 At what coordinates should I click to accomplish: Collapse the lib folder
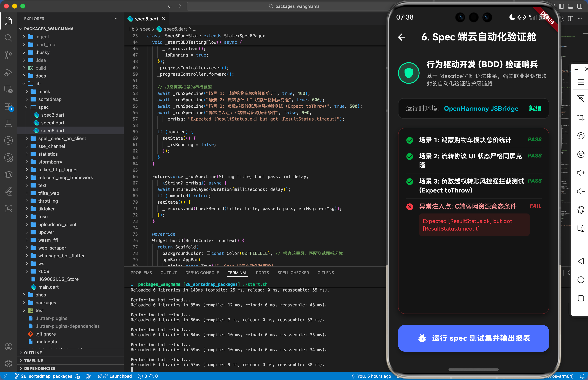tap(24, 84)
